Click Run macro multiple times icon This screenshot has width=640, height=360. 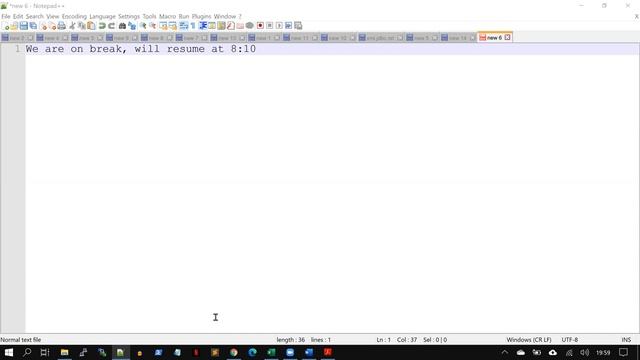point(289,26)
